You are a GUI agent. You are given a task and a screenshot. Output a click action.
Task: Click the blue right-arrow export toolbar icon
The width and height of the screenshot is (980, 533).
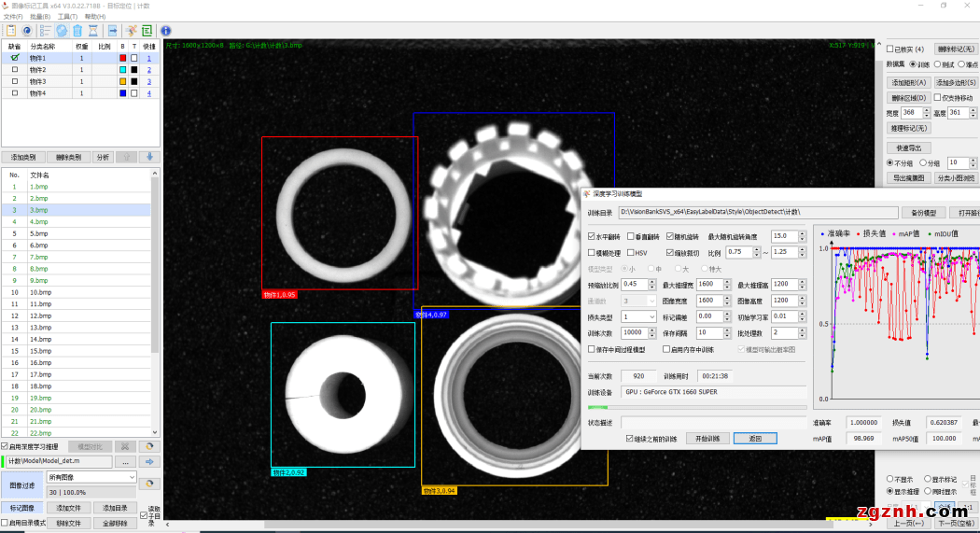[112, 31]
